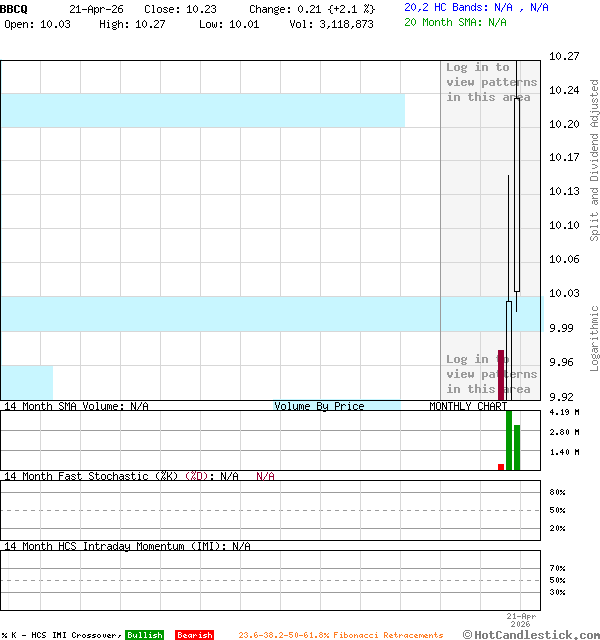This screenshot has height=640, width=600.
Task: Click the 21-Apr 2026 date axis marker
Action: [521, 620]
